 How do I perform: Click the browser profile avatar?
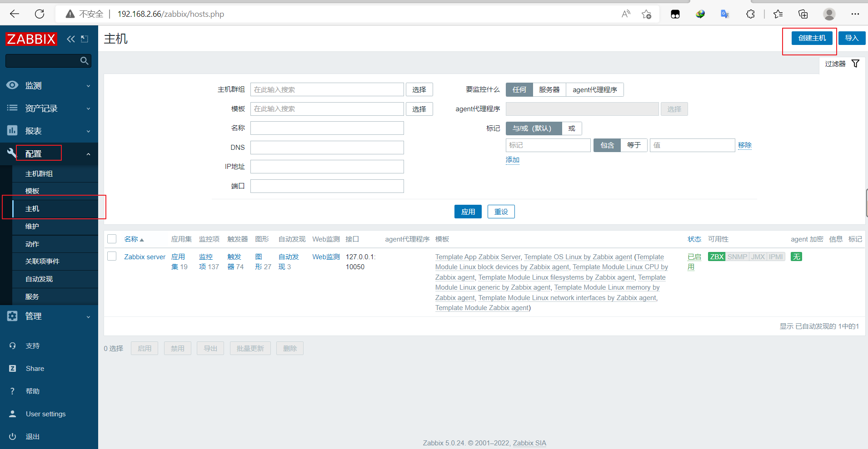click(829, 14)
